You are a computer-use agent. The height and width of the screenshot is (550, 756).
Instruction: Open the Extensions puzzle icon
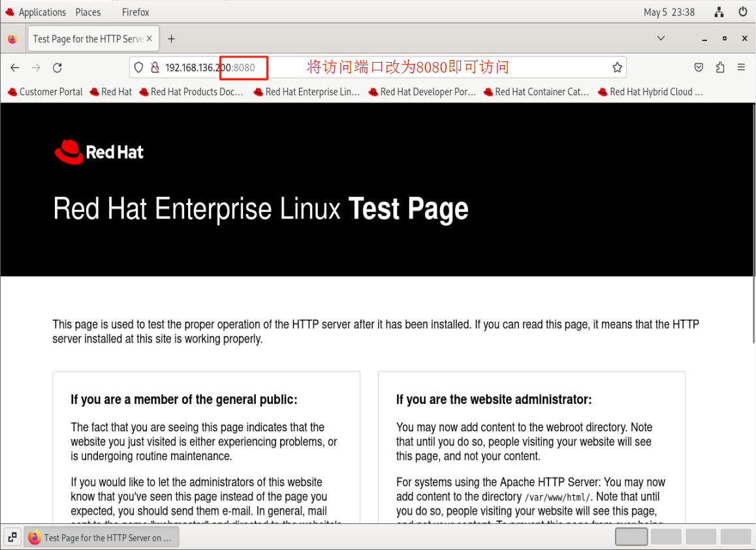point(720,67)
